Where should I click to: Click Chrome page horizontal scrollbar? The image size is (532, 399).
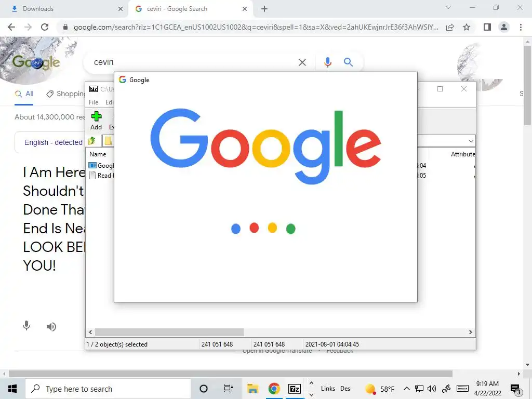[x=231, y=374]
